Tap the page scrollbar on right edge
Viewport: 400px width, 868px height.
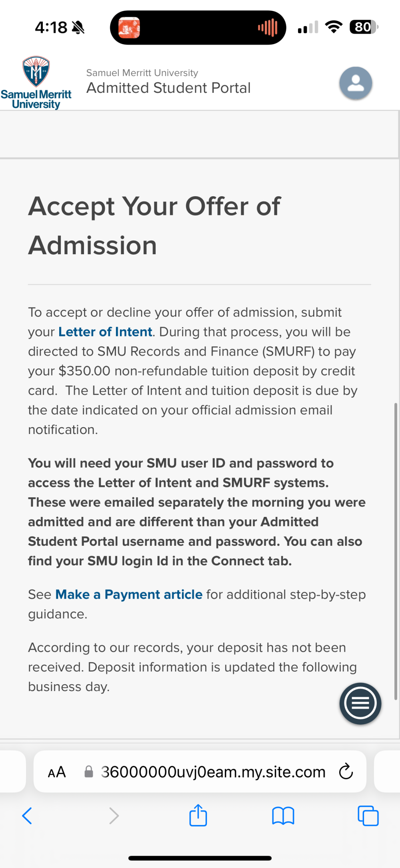point(396,551)
